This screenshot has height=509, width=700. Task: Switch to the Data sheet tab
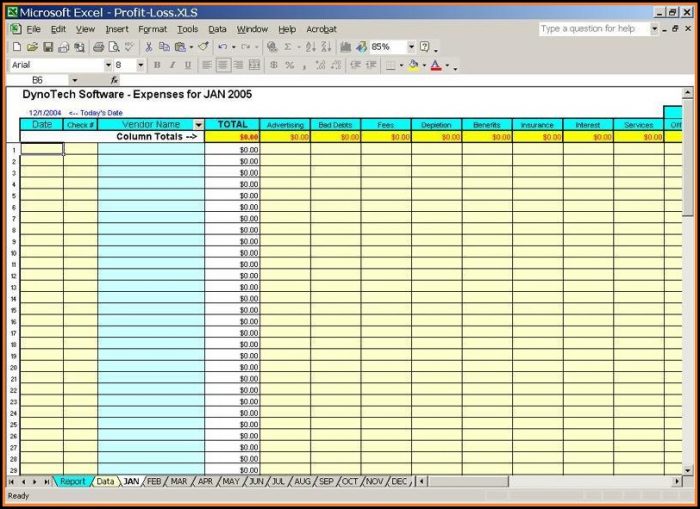(105, 481)
